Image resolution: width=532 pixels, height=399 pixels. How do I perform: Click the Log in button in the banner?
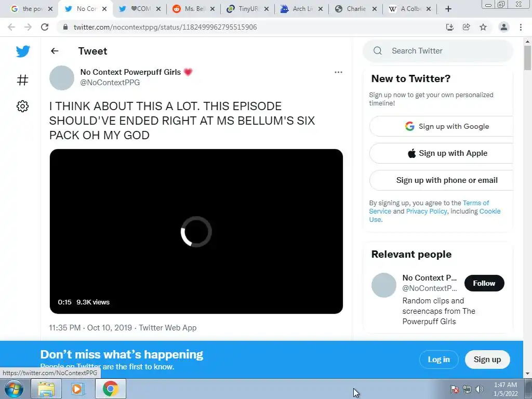pyautogui.click(x=438, y=360)
